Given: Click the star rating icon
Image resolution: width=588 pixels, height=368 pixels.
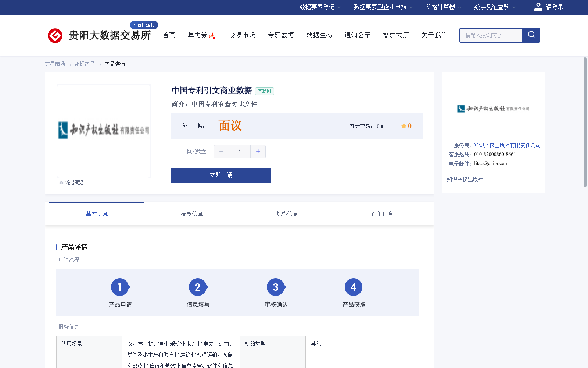Looking at the screenshot, I should [x=404, y=126].
